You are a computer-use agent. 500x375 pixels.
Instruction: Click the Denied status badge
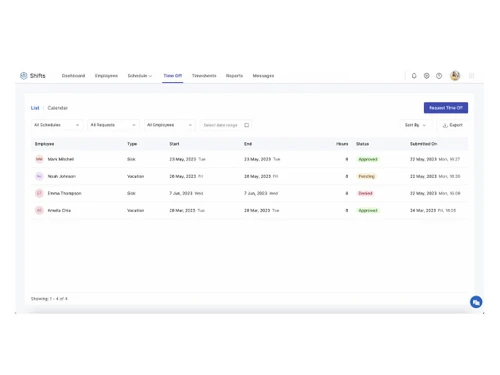365,193
